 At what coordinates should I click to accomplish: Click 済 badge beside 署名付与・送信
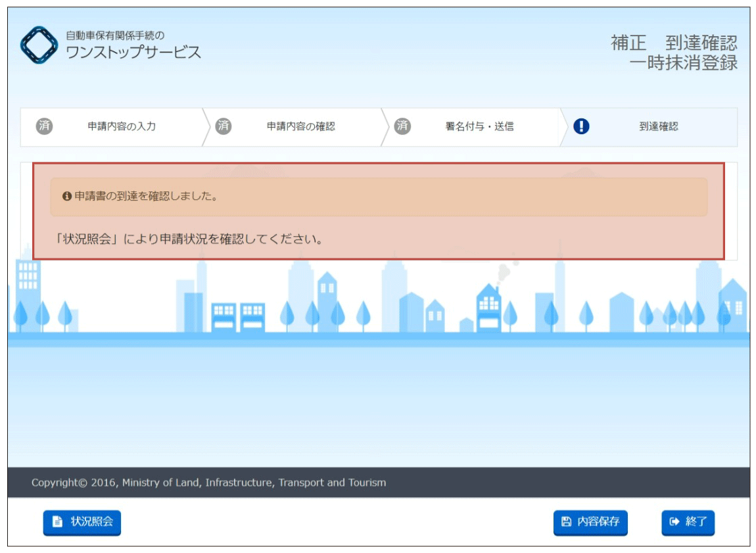click(x=402, y=126)
